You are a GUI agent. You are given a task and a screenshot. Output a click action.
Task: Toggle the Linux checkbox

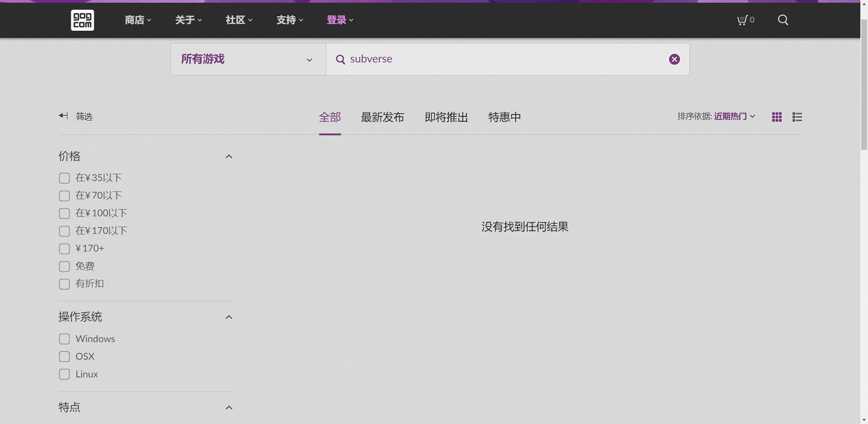click(x=64, y=374)
